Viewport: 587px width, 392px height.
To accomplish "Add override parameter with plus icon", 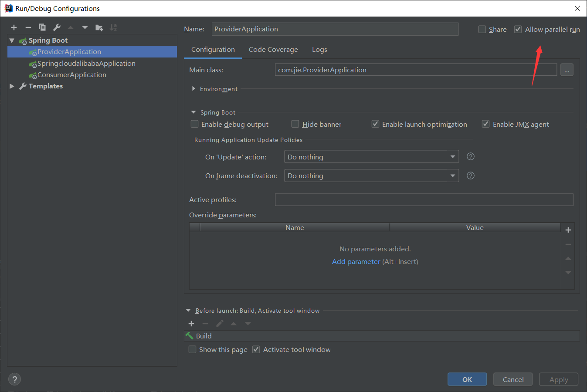I will tap(568, 230).
